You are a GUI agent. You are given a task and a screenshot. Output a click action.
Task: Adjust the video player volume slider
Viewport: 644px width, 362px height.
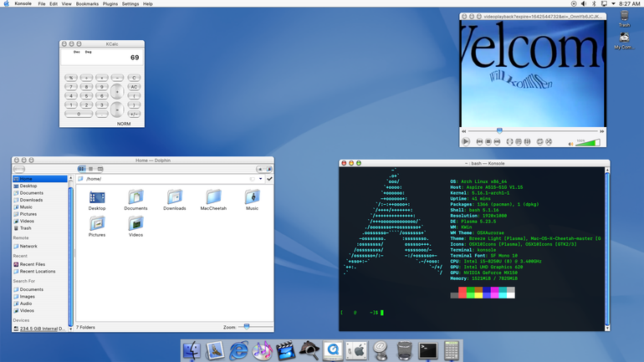pyautogui.click(x=588, y=143)
